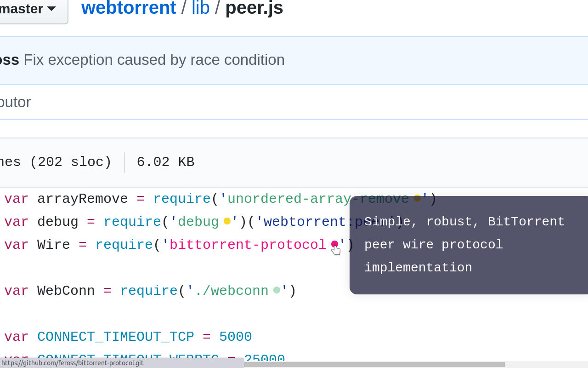This screenshot has height=368, width=588.
Task: Open the lib folder breadcrumb
Action: [201, 8]
